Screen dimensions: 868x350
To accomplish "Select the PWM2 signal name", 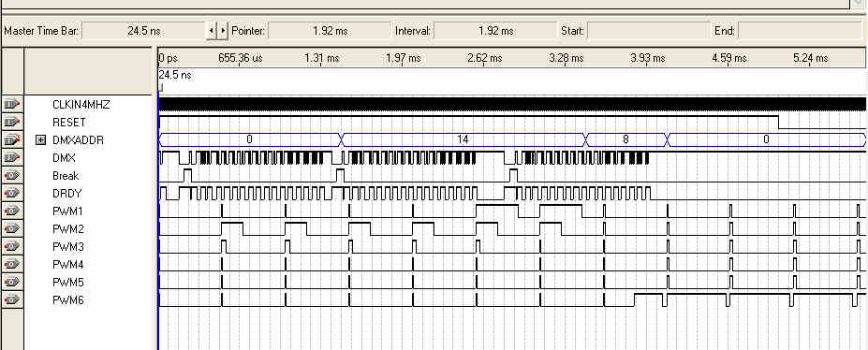I will point(68,229).
